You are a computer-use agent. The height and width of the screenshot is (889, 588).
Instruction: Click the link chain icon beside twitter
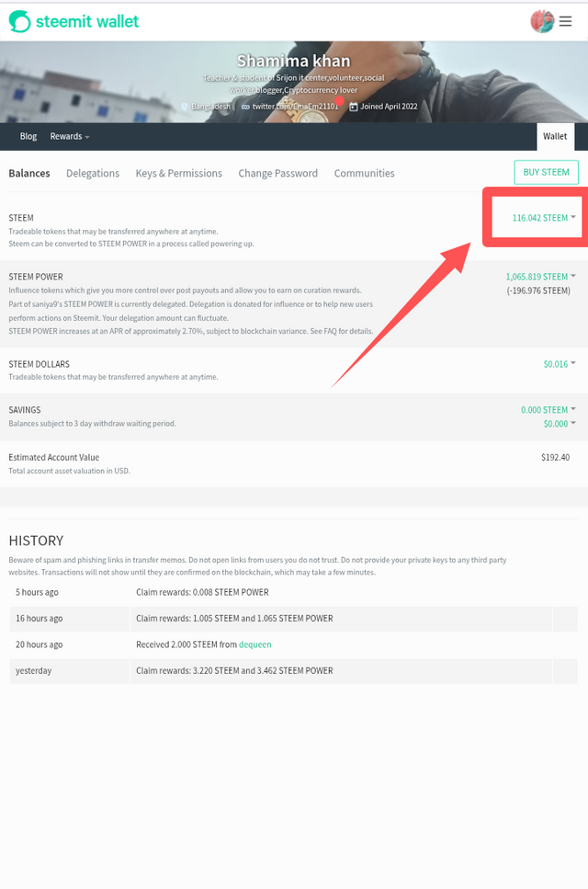[245, 107]
